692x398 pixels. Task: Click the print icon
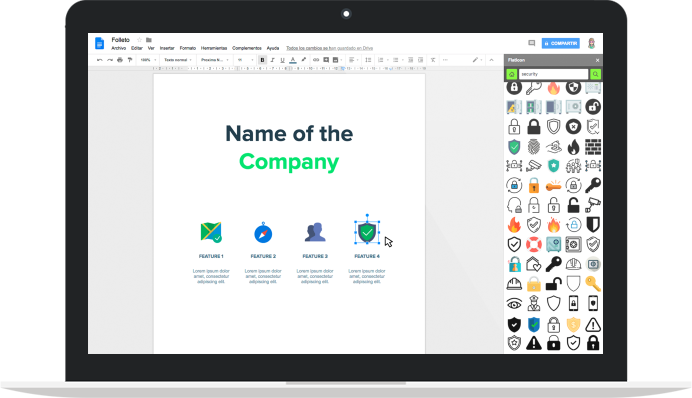120,60
